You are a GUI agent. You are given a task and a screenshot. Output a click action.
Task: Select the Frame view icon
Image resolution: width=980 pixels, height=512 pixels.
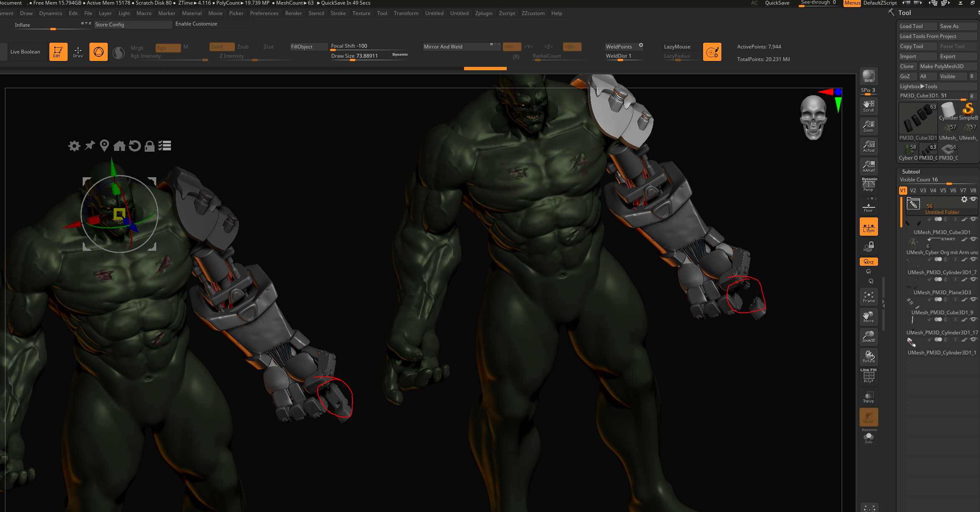click(868, 297)
